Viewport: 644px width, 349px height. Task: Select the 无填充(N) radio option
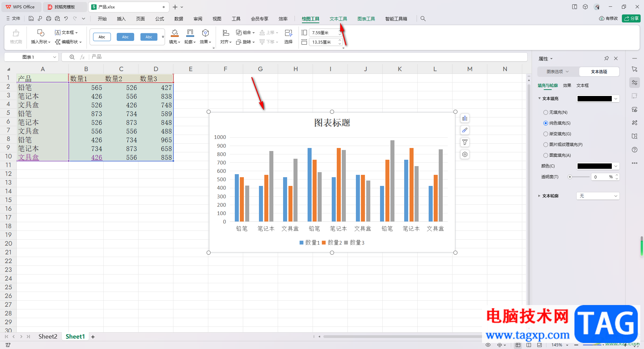pyautogui.click(x=546, y=112)
